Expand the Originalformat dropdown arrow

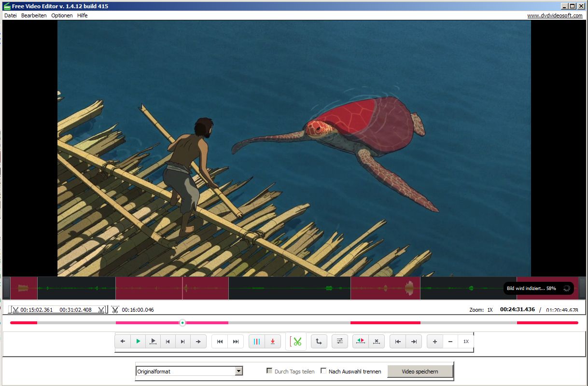238,371
